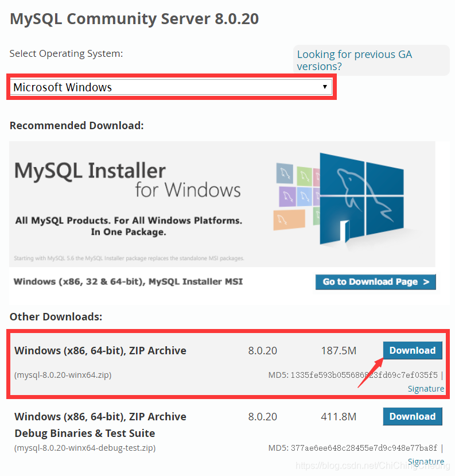Viewport: 455px width, 476px height.
Task: Open the Select Operating System dropdown
Action: 171,87
